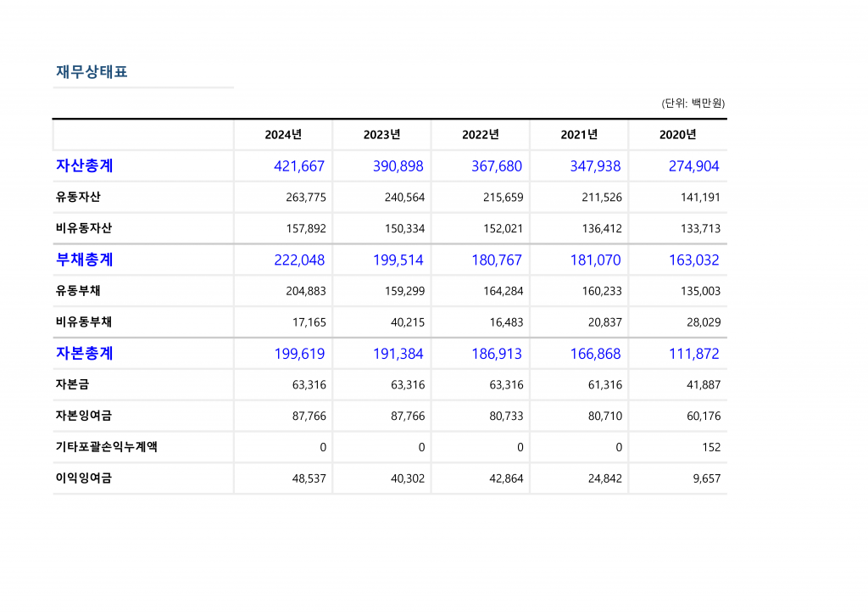Select the 2020 기타포괄손익누계액 value 152
868x615 pixels.
(711, 447)
